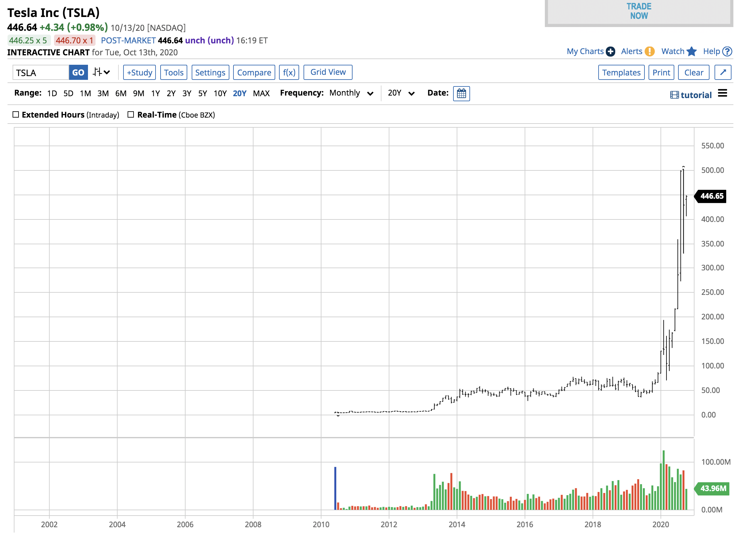Open the Frequency Monthly dropdown
756x542 pixels.
coord(351,93)
